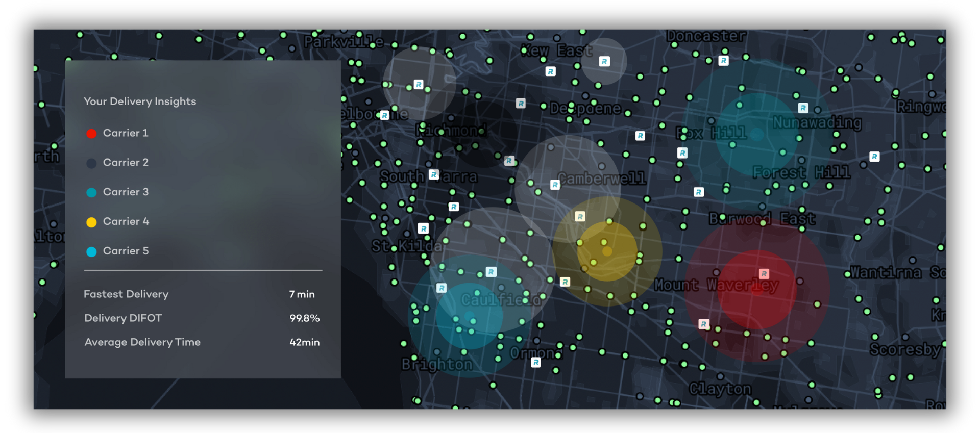This screenshot has width=980, height=433.
Task: Select the Carrier 3 legend label
Action: [x=126, y=192]
